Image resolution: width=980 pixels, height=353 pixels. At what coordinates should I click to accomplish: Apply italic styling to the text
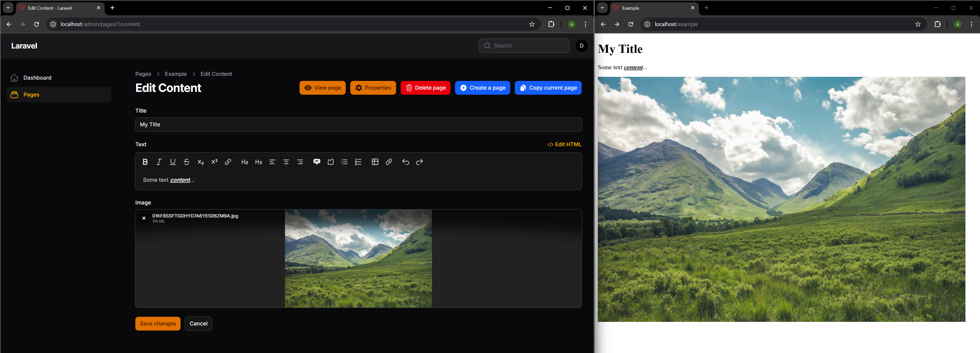tap(159, 162)
